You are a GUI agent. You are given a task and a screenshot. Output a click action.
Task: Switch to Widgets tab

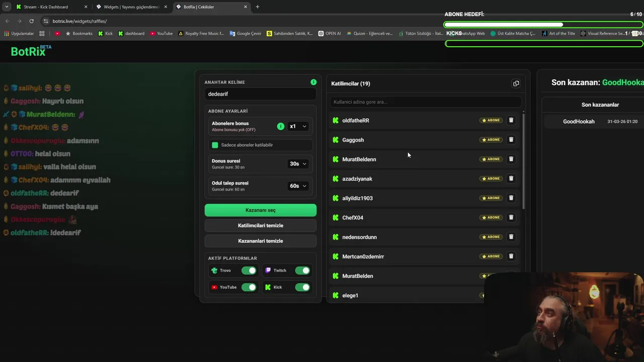pyautogui.click(x=131, y=7)
